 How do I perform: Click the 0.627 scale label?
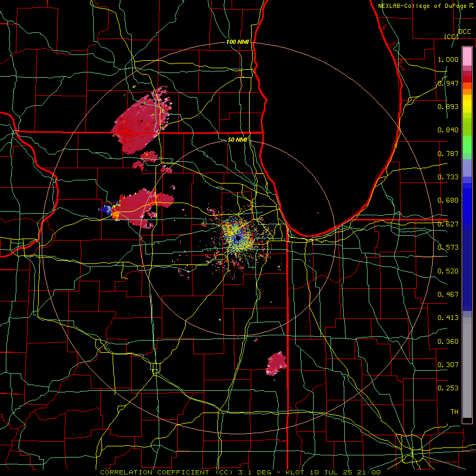(x=448, y=224)
